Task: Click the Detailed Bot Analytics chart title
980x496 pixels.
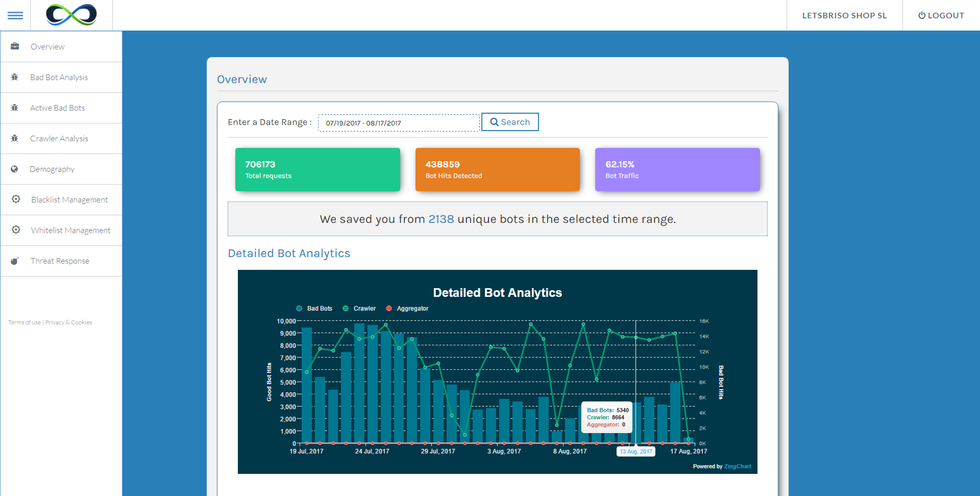Action: pos(497,293)
